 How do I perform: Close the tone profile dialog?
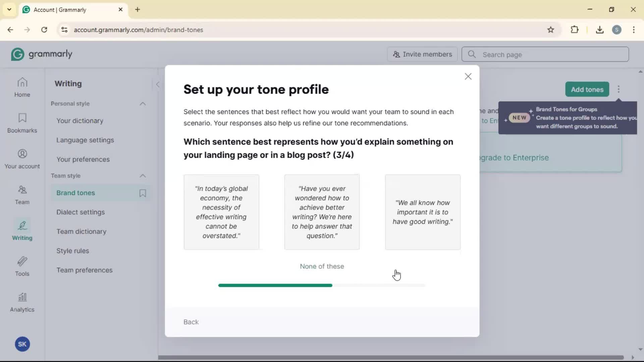tap(468, 76)
